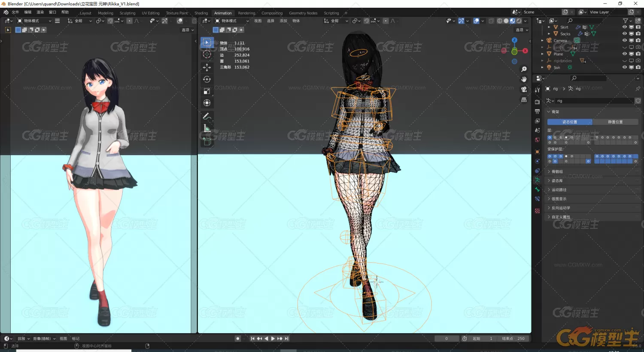Toggle camera view gizmo icon
644x352 pixels.
tap(524, 89)
